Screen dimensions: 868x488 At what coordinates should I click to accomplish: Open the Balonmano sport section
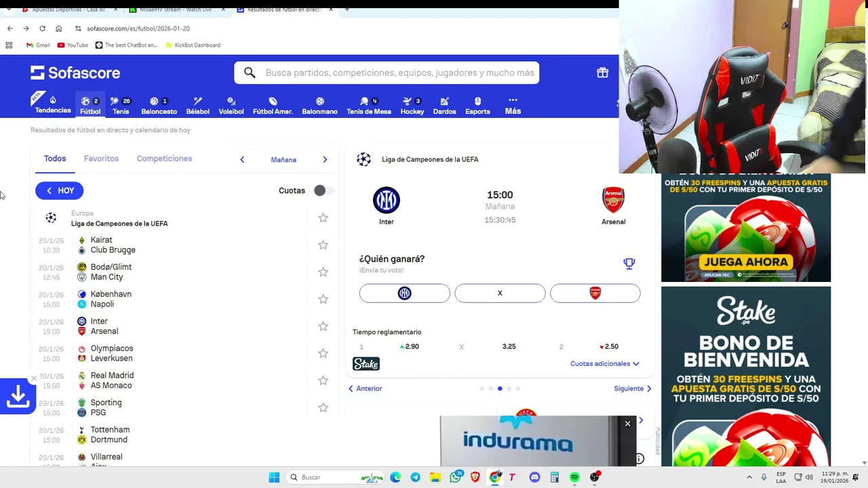point(319,105)
